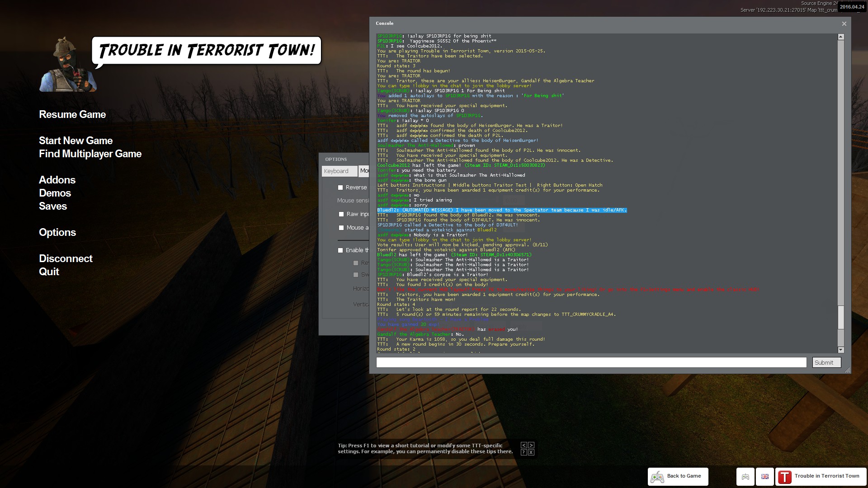
Task: Open the language flag selector
Action: [x=765, y=477]
